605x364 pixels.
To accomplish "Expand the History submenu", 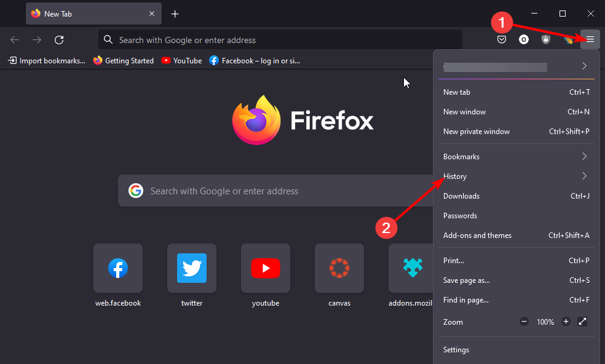I will coord(516,176).
